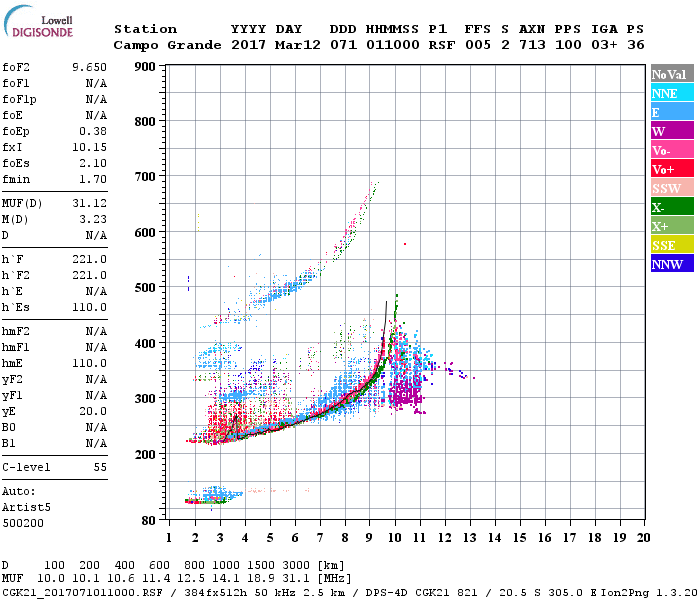The height and width of the screenshot is (600, 700).
Task: Click the AXN value 713
Action: pos(532,45)
